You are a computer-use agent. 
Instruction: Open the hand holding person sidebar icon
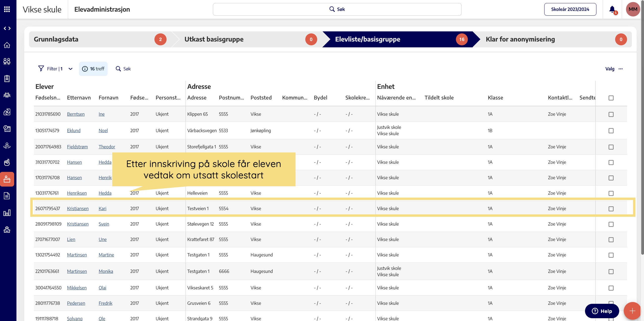[x=7, y=146]
